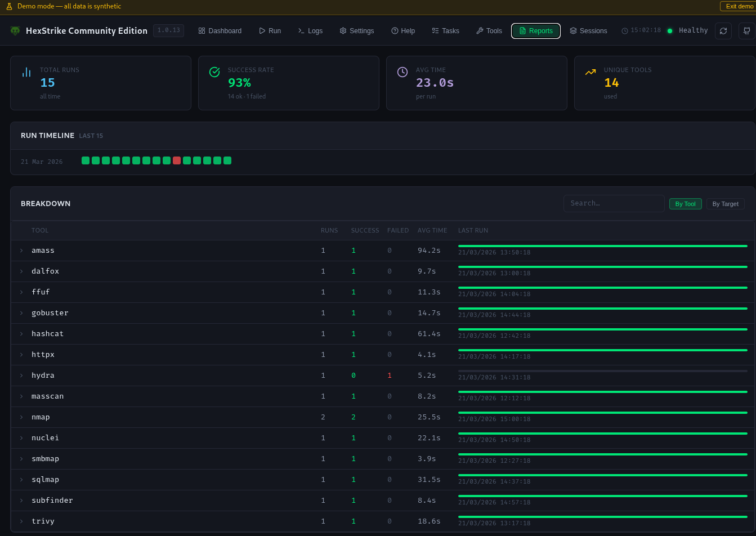Screen dimensions: 756x536
Task: Open the Sessions tab
Action: point(588,31)
